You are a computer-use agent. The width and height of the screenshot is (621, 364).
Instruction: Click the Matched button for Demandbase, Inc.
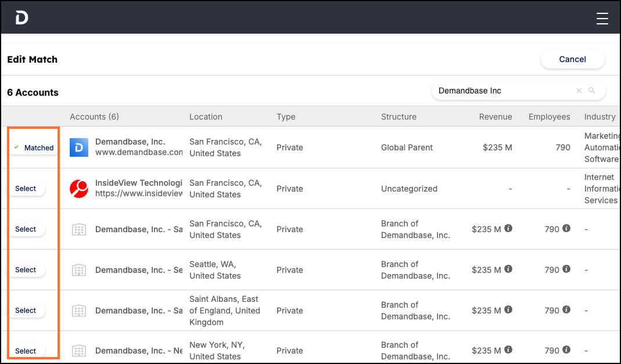tap(34, 147)
